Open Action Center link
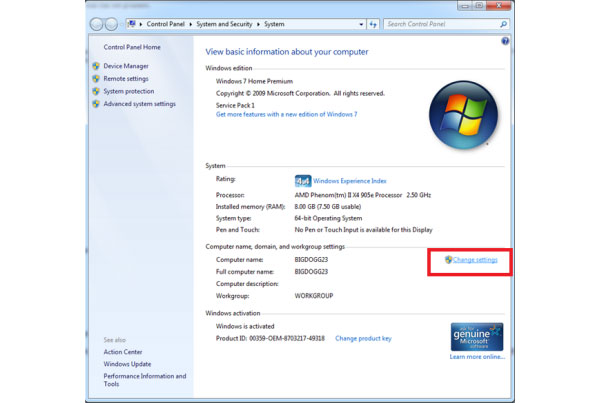This screenshot has height=403, width=600. (x=123, y=352)
